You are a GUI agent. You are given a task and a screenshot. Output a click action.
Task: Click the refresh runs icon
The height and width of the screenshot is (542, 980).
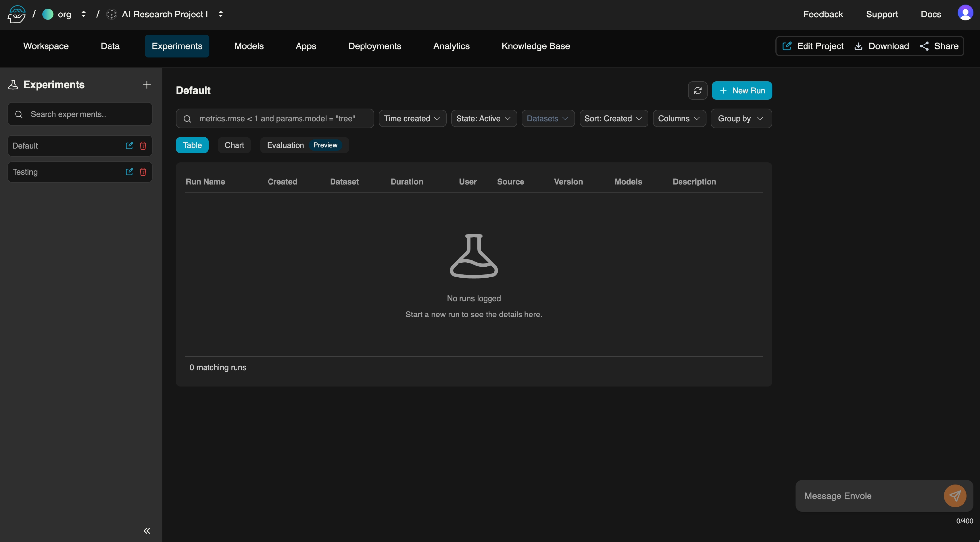tap(697, 91)
